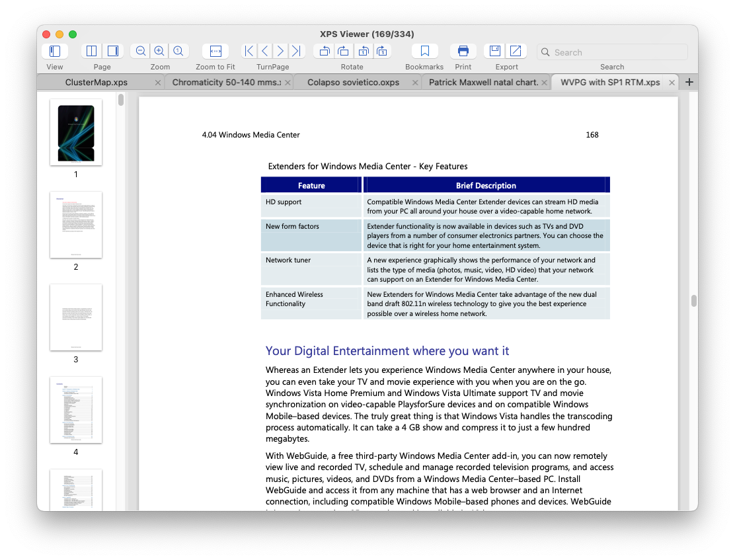Click the 'Network tuner' table cell
The image size is (735, 560).
point(311,269)
